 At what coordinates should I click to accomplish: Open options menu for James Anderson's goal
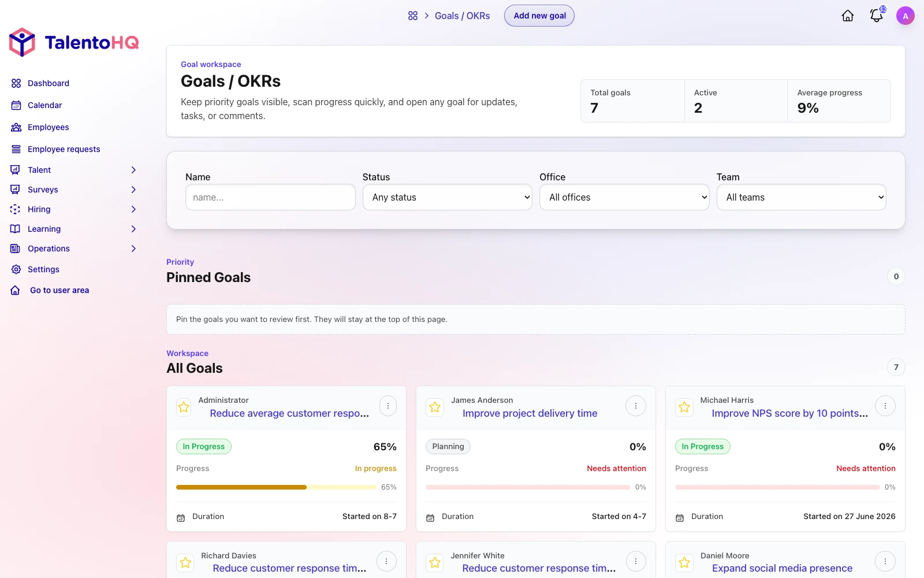(636, 406)
